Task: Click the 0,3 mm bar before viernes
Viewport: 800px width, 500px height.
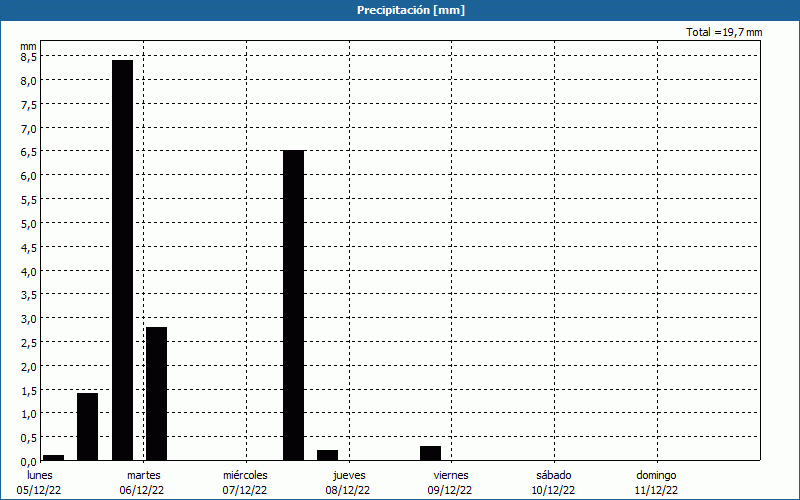Action: (431, 453)
